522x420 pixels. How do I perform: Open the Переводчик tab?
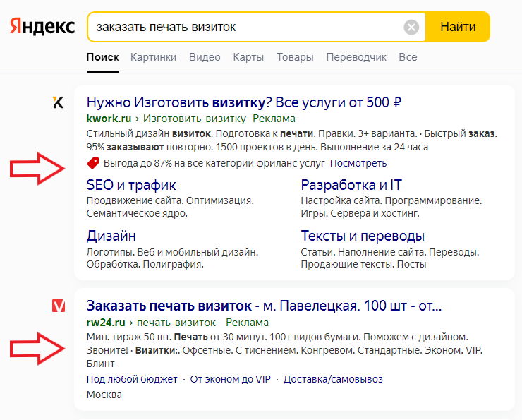tap(356, 57)
